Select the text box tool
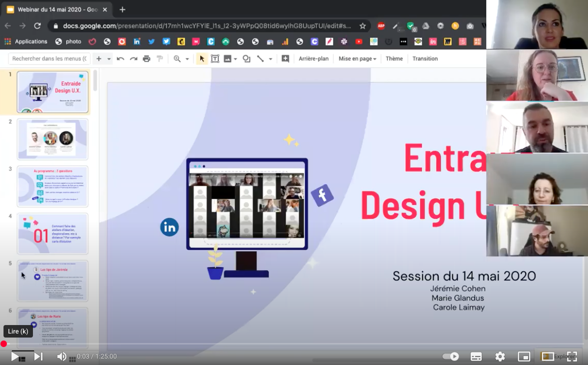This screenshot has height=365, width=588. click(x=215, y=58)
